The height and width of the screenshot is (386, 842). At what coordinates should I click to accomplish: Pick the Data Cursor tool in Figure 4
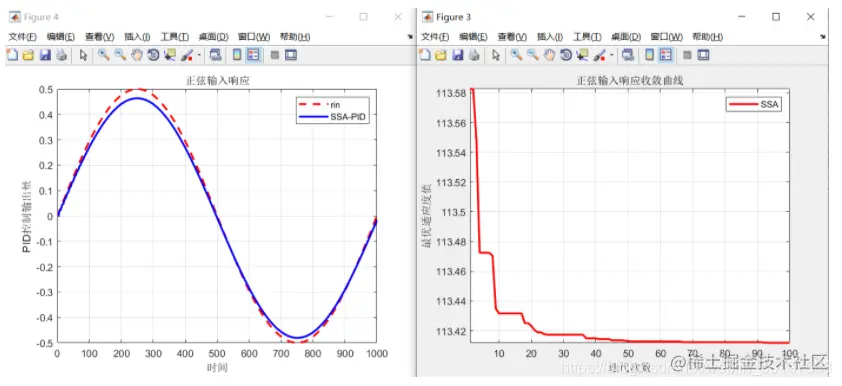pos(170,55)
